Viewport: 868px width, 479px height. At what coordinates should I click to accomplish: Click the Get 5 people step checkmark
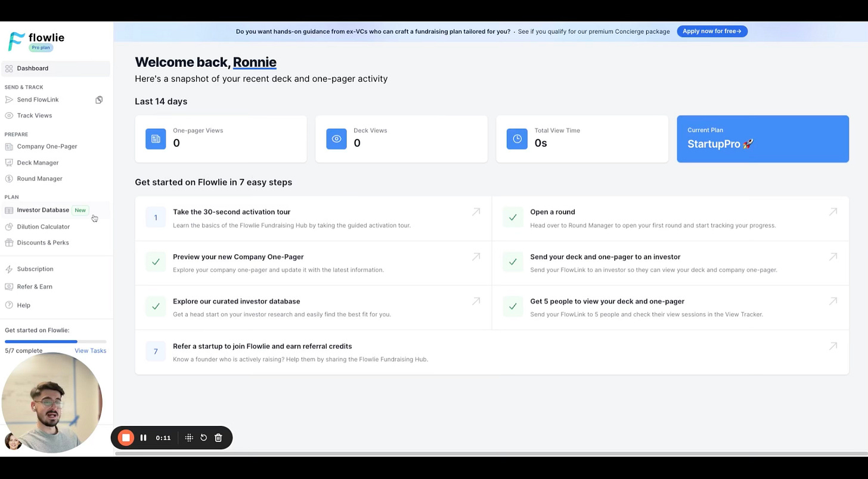(x=513, y=307)
